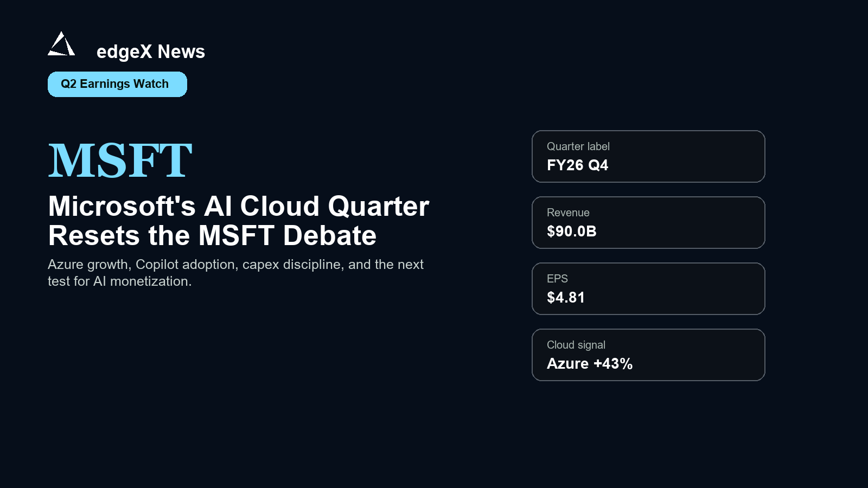The width and height of the screenshot is (868, 488).
Task: Select the Cloud signal card
Action: 648,355
